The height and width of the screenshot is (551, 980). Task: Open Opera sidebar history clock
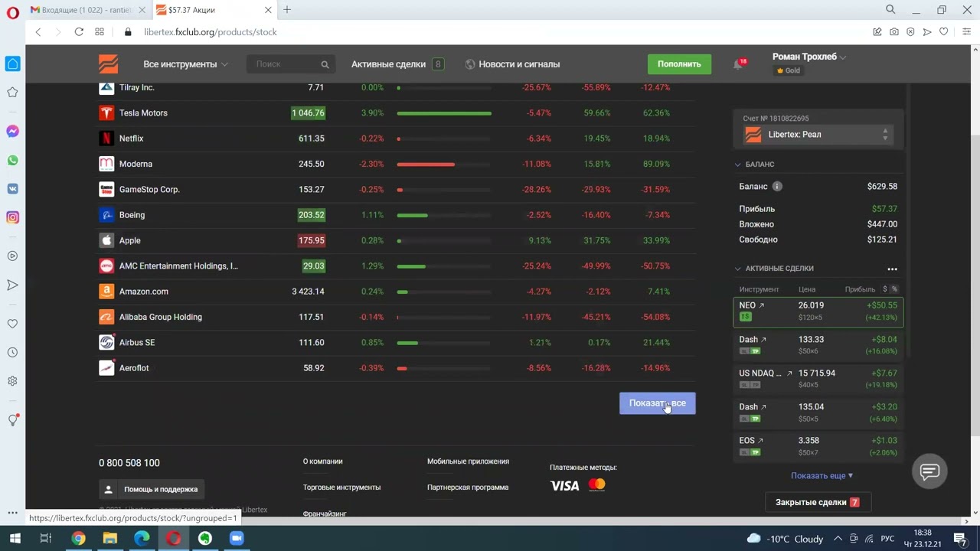pyautogui.click(x=12, y=353)
